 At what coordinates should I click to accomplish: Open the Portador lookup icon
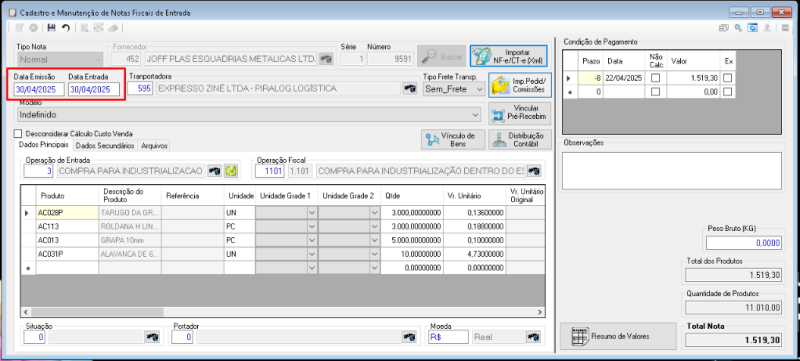click(x=410, y=337)
